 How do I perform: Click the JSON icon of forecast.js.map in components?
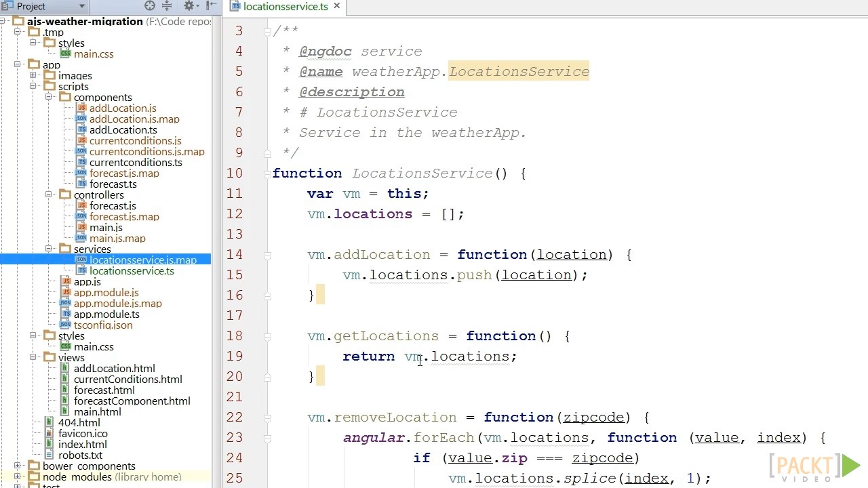pyautogui.click(x=81, y=173)
